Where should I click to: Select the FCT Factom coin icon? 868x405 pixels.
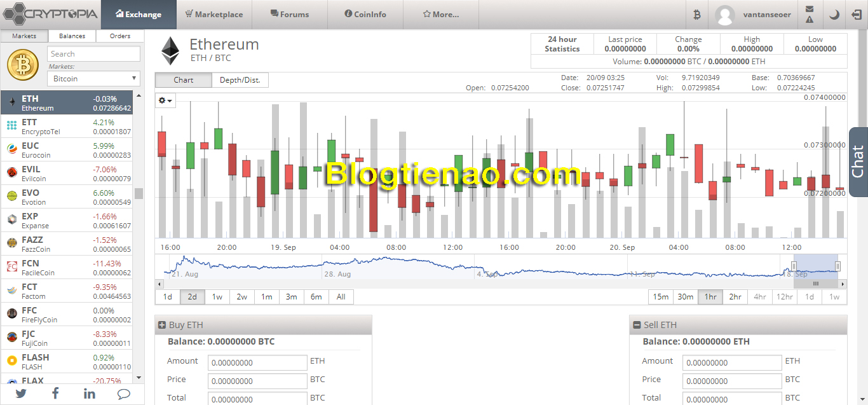click(11, 291)
